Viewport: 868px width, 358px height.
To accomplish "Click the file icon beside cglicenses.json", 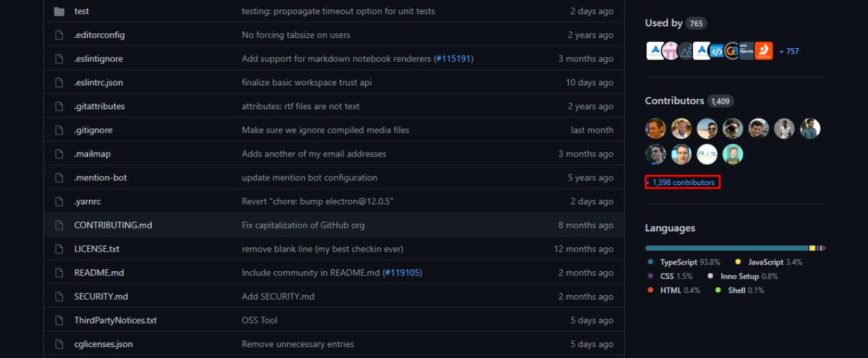I will click(x=59, y=344).
